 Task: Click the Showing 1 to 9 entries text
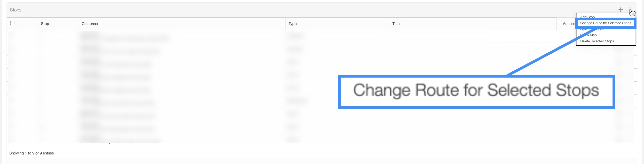(31, 153)
